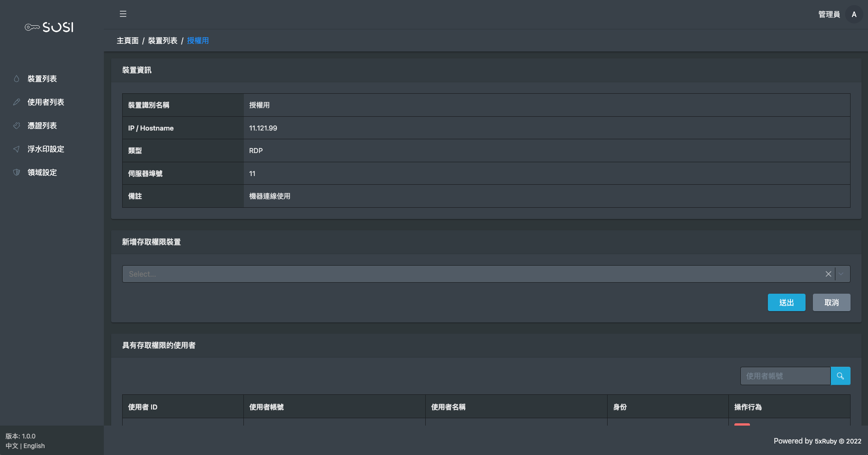The width and height of the screenshot is (868, 455).
Task: Click the paper plane icon beside 浮水印設定
Action: point(17,149)
